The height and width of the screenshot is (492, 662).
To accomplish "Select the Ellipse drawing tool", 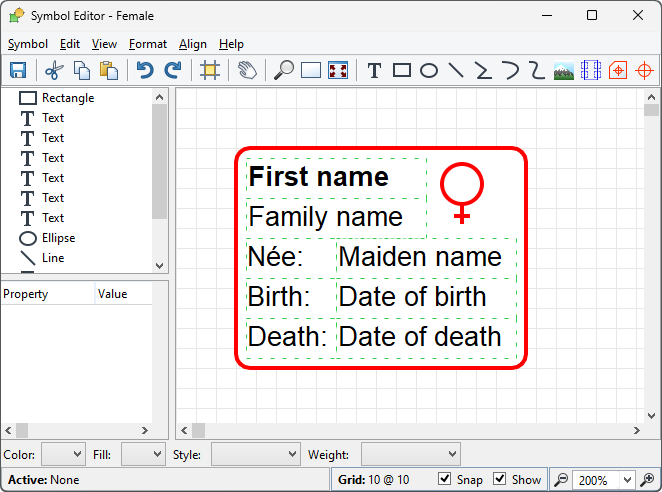I will tap(429, 71).
